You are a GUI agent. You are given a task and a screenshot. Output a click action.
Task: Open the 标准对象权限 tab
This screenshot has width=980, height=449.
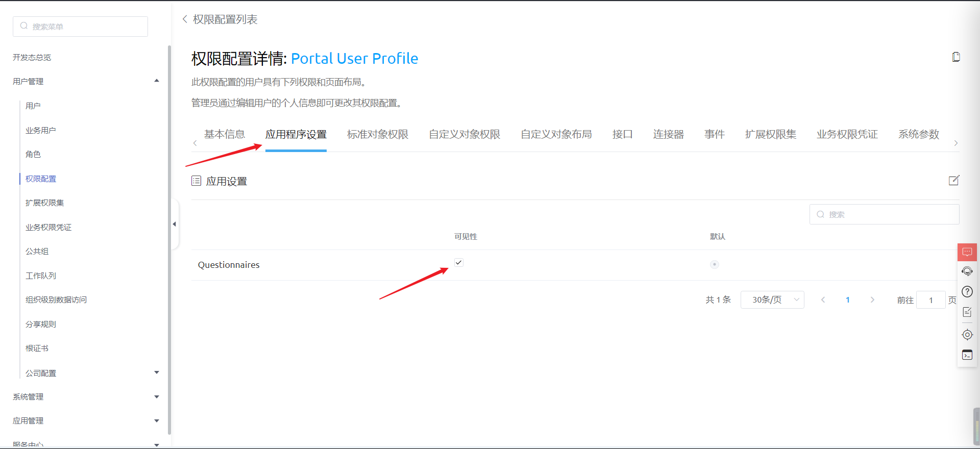tap(378, 134)
